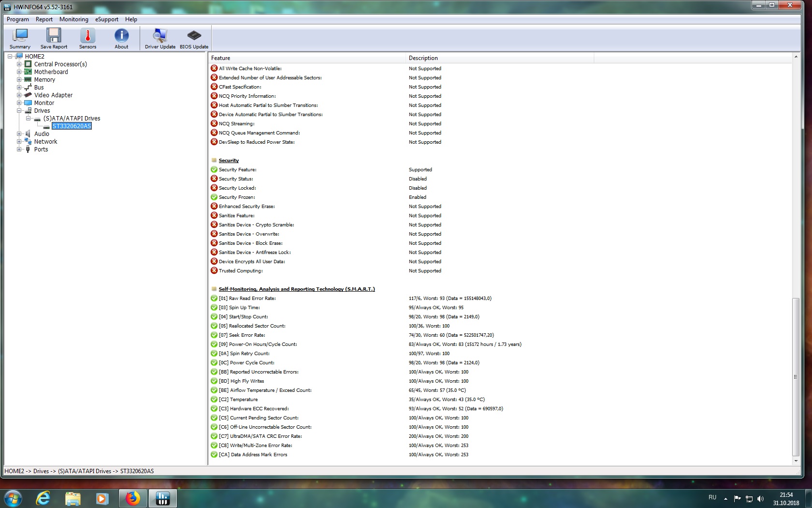
Task: Expand the Network tree node
Action: coord(19,141)
